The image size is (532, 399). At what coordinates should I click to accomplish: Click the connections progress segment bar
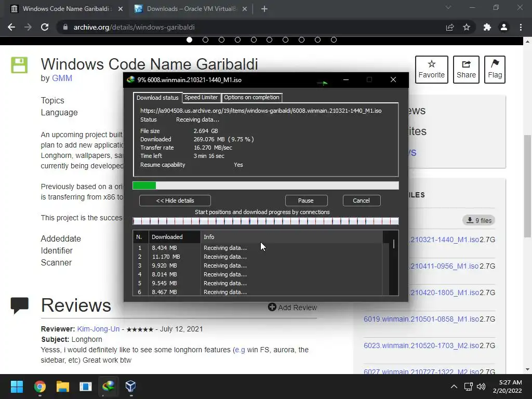point(265,221)
